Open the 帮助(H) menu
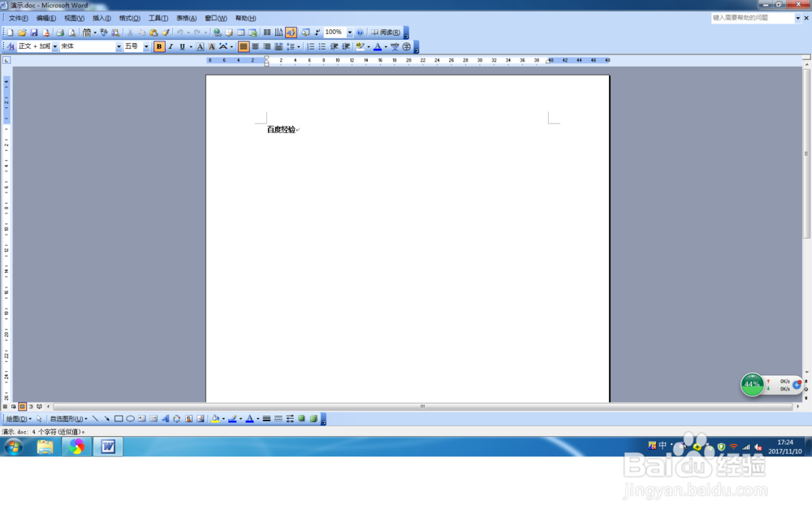Screen dimensions: 812x518 [245, 18]
